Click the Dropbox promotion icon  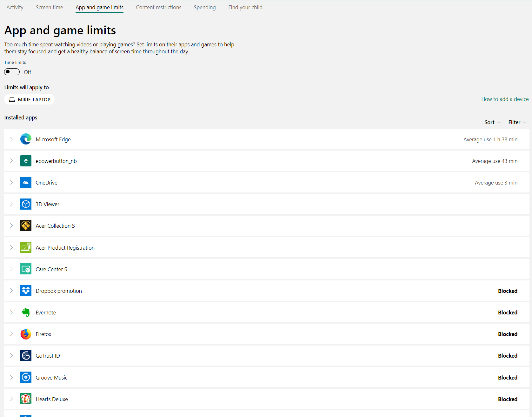[26, 291]
